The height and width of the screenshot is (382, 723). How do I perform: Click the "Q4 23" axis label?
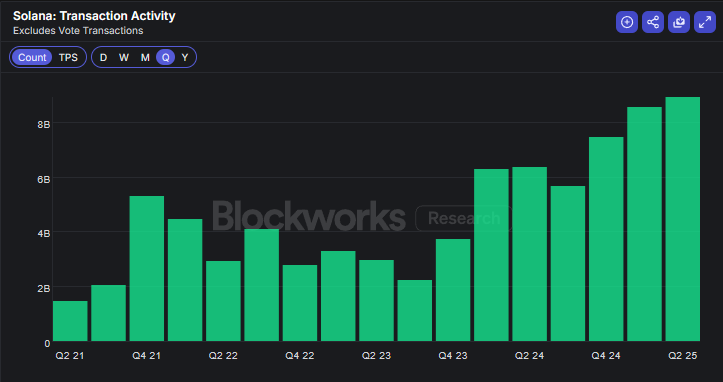(x=453, y=356)
